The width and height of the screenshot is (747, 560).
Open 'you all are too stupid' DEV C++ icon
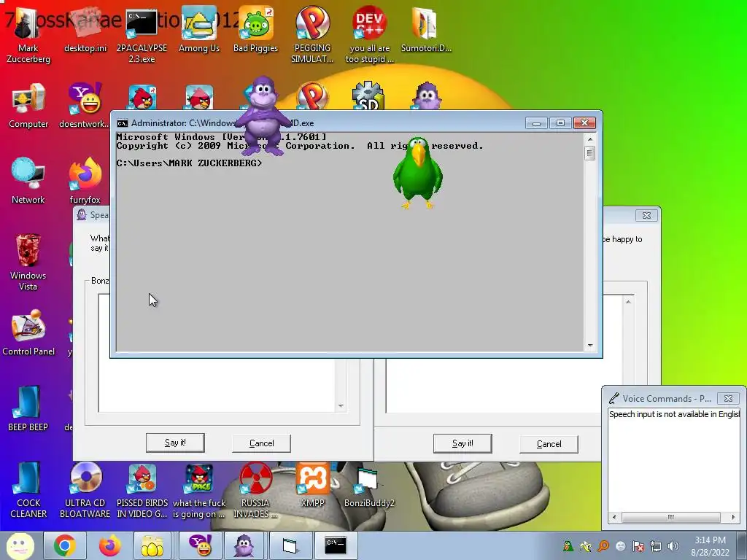pyautogui.click(x=369, y=36)
